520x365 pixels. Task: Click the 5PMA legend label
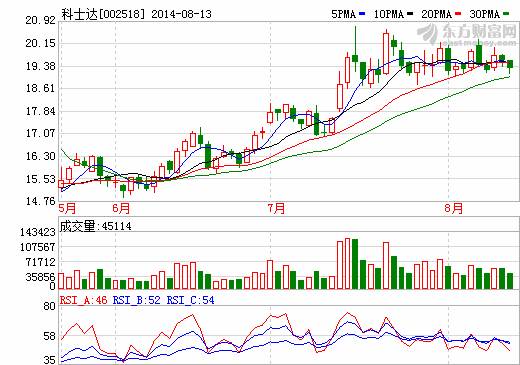coord(344,14)
